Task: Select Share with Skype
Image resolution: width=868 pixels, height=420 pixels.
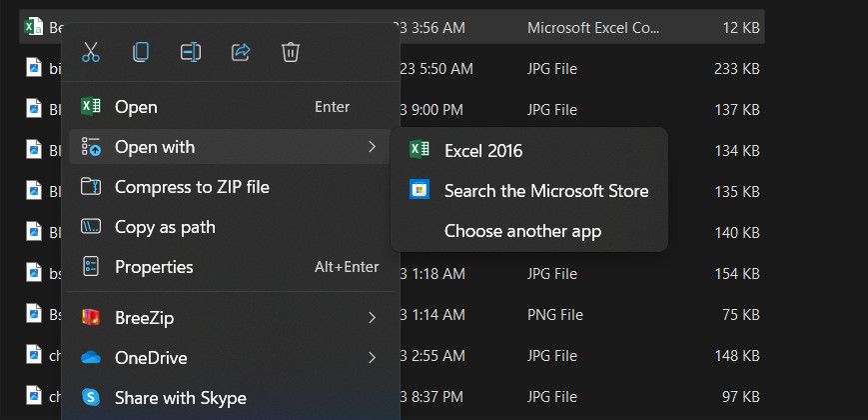Action: [x=231, y=397]
